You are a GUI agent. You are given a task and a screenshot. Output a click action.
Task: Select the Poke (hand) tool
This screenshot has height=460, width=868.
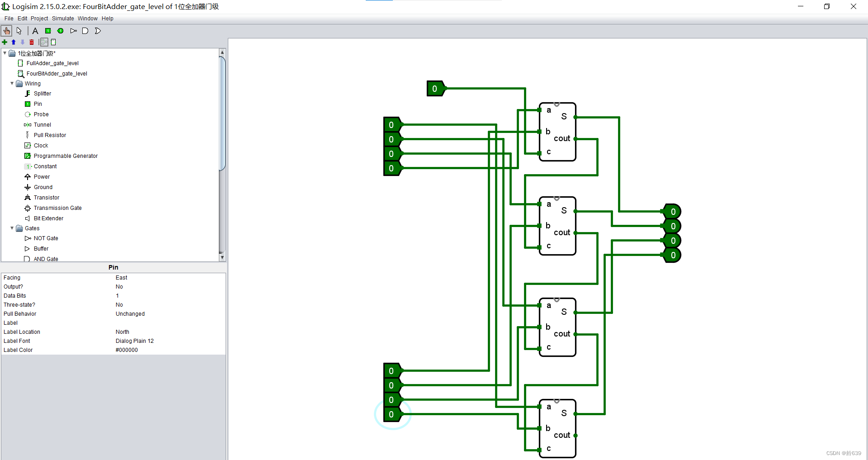7,31
